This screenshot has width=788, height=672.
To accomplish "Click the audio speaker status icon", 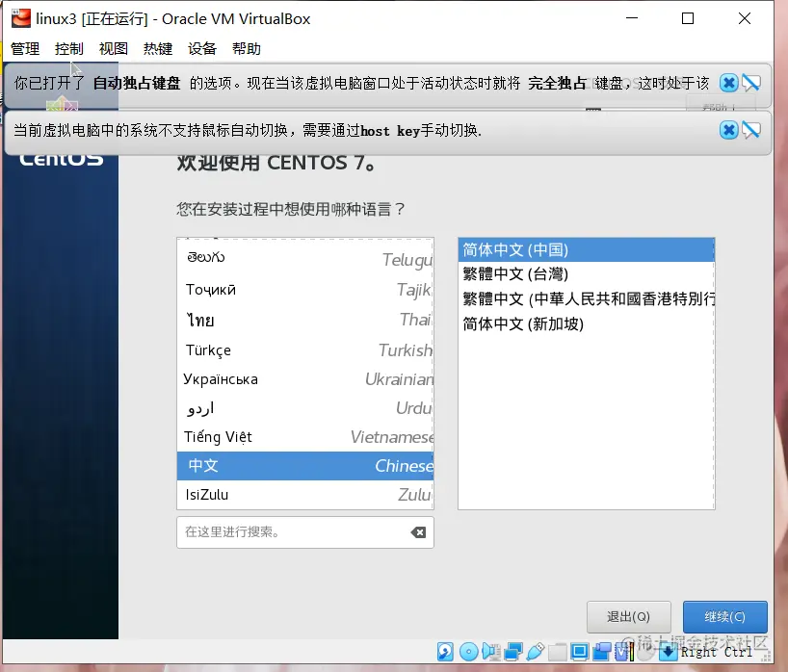I will [491, 652].
